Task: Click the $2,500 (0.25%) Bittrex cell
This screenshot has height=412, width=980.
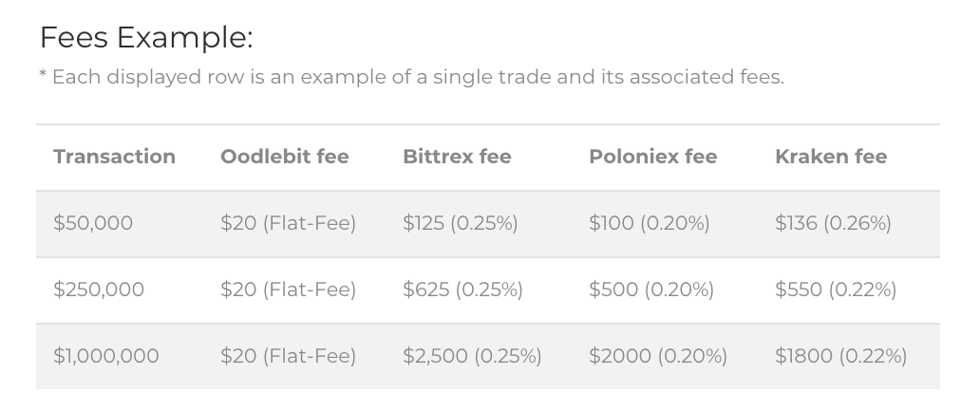Action: coord(472,356)
